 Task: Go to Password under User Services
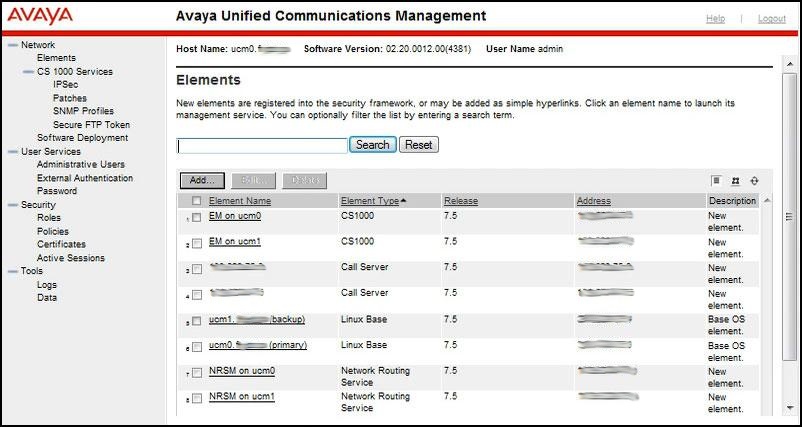57,191
